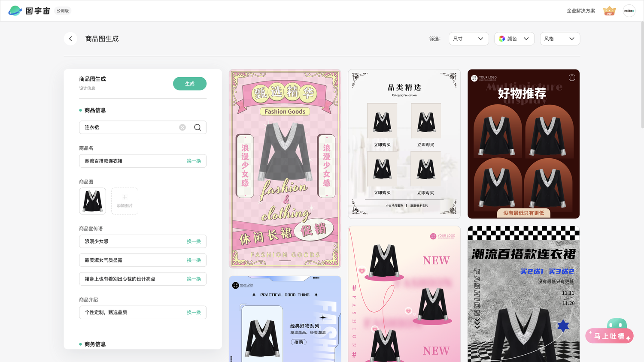Open the 好物推荐 dark red poster
Image resolution: width=644 pixels, height=362 pixels.
[524, 144]
